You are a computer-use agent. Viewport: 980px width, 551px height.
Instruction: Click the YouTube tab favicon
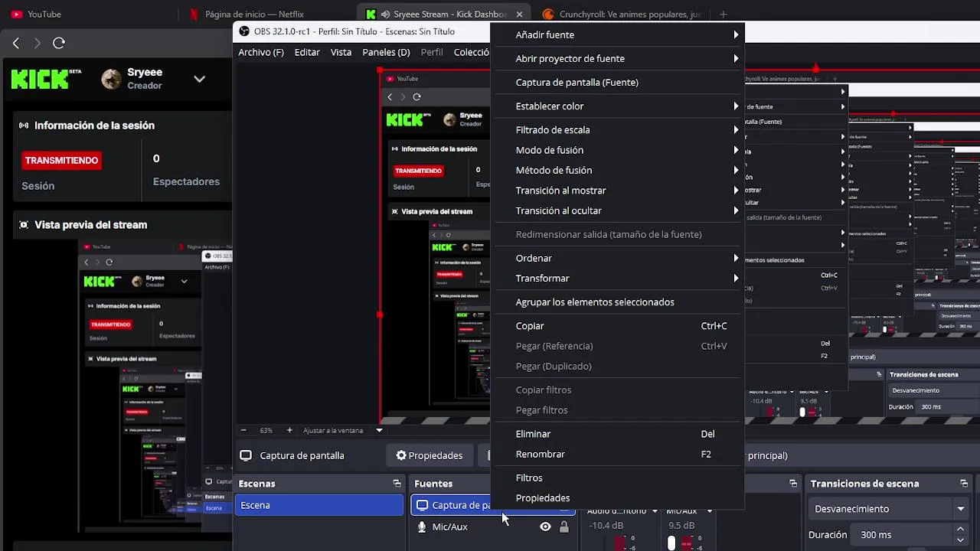[17, 14]
